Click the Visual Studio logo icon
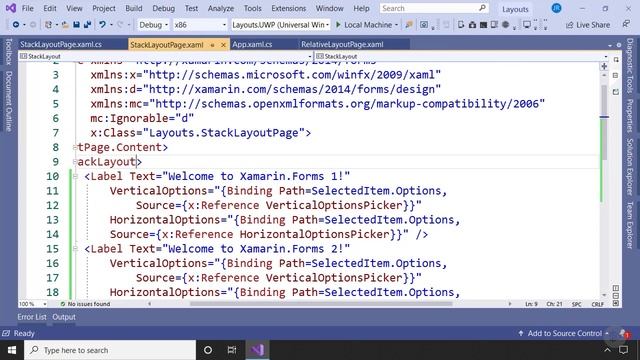The width and height of the screenshot is (640, 360). click(11, 8)
